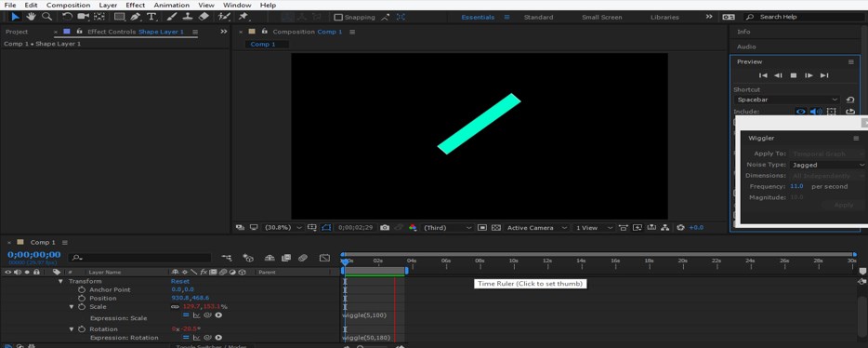Select the Unified Camera tool
The width and height of the screenshot is (868, 348).
(x=84, y=17)
